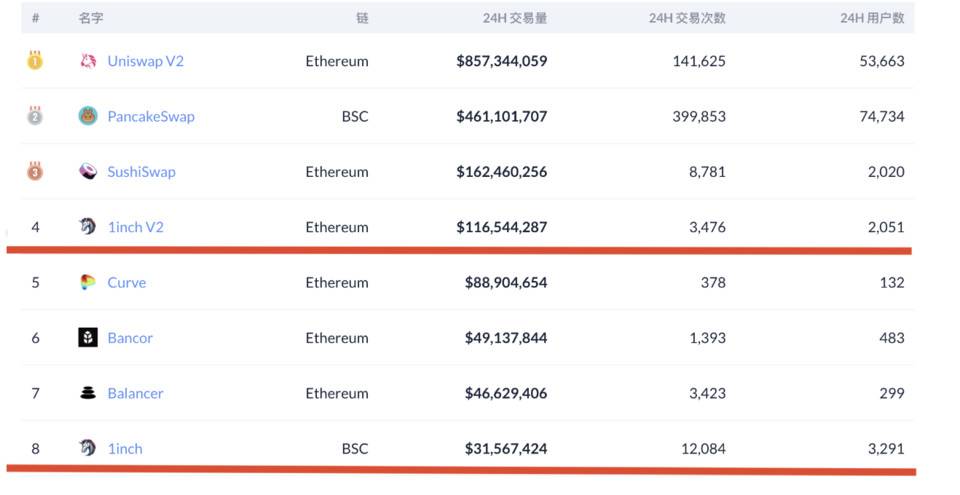Click the Balancer logo icon
The width and height of the screenshot is (960, 495).
[x=88, y=393]
